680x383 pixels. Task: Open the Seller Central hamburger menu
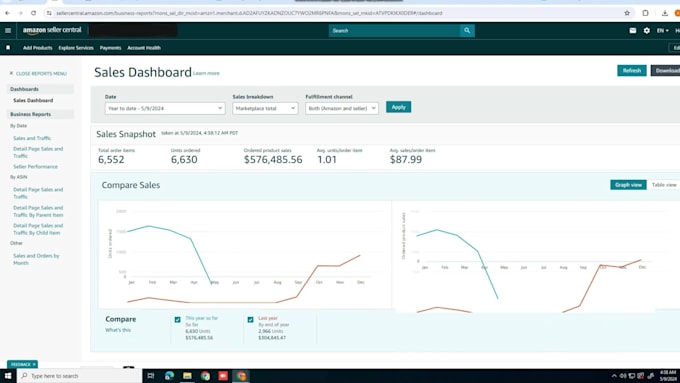[x=8, y=30]
